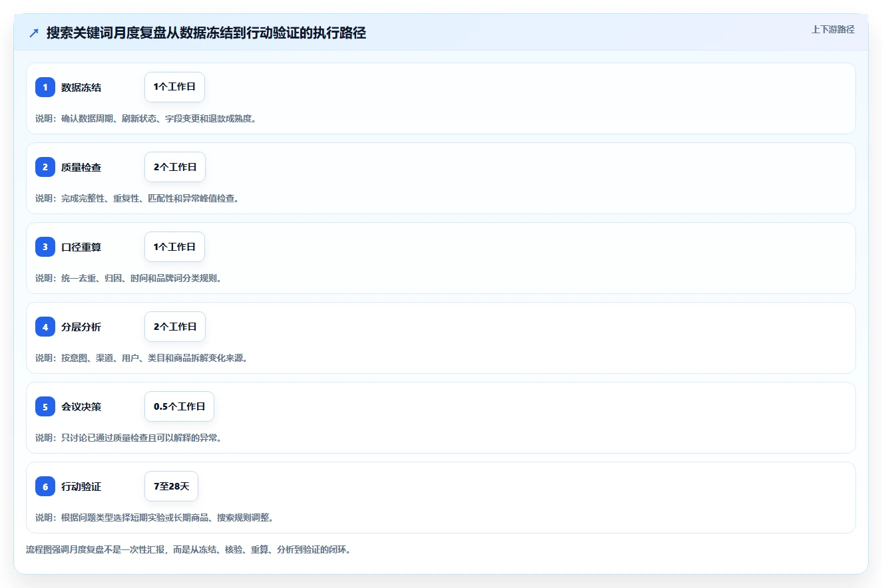882x588 pixels.
Task: Select the title 搜索关键词月度复盘 heading
Action: point(206,33)
